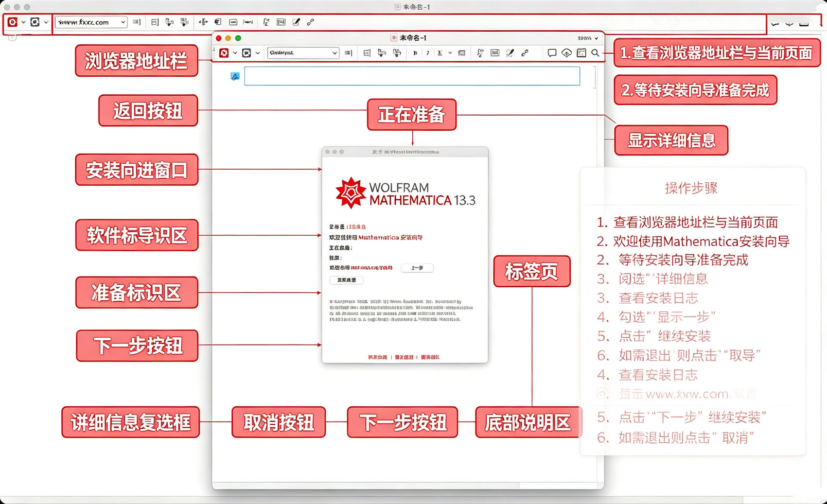Expand the arrow next to front window's chat-square icon
The image size is (827, 504).
258,53
